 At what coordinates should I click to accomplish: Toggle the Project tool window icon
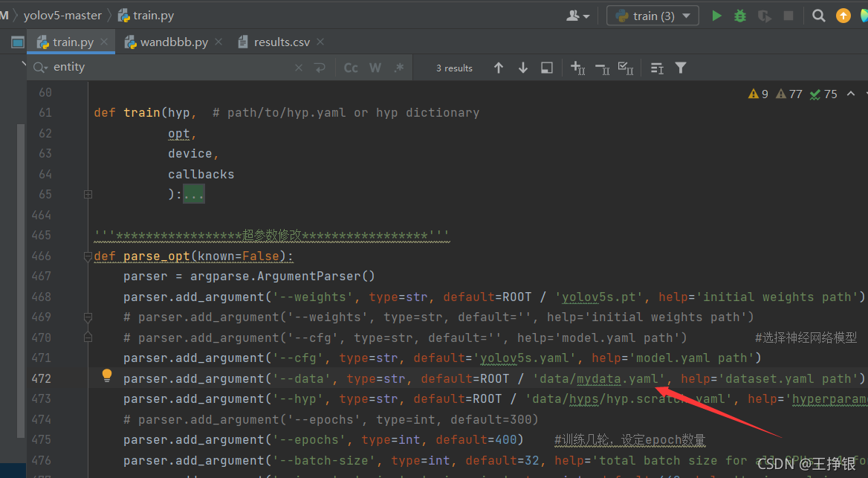point(18,42)
